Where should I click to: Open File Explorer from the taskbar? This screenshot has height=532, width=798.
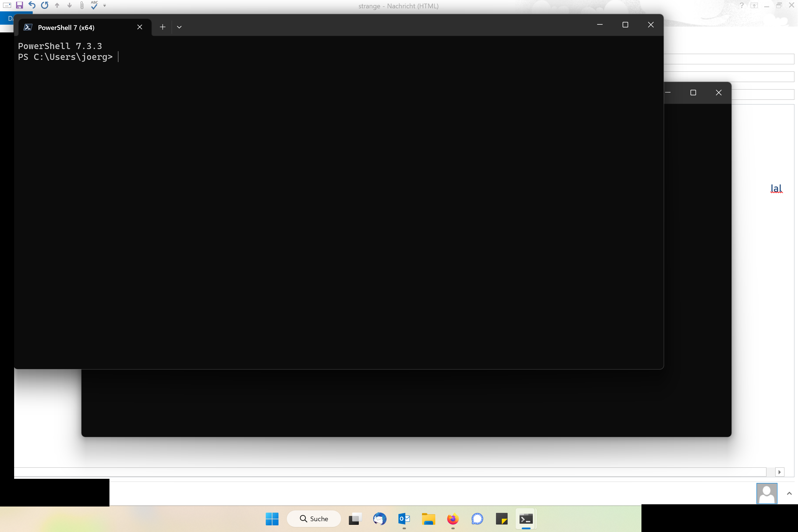[429, 519]
